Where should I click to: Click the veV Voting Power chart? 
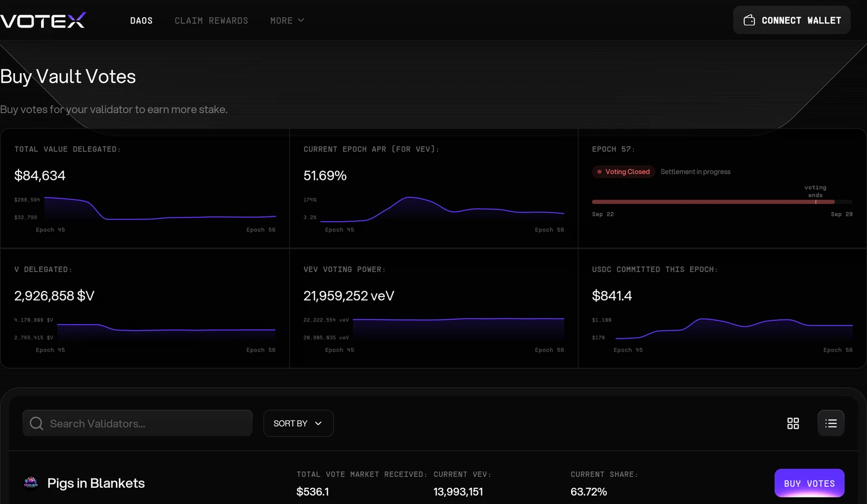pyautogui.click(x=458, y=329)
